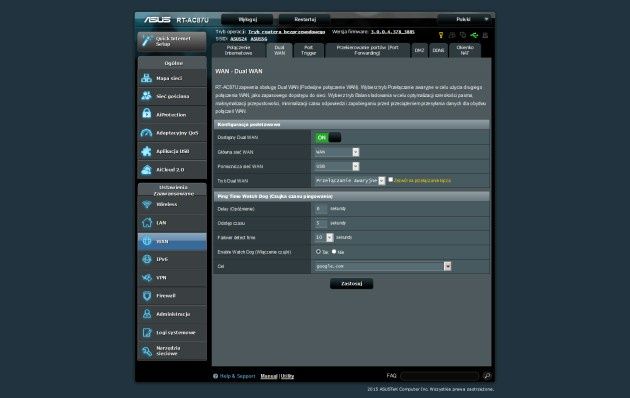Open the Logi systemowe page
This screenshot has height=398, width=630.
[172, 333]
